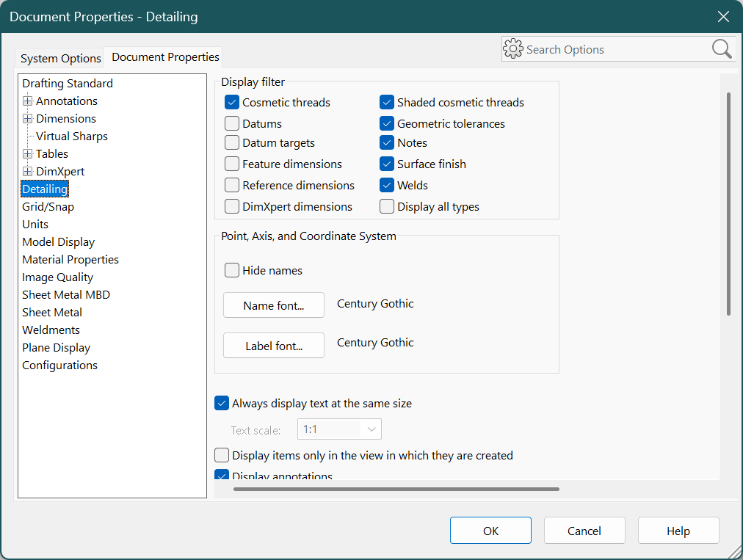Expand the DimXpert tree node
Image resolution: width=743 pixels, height=560 pixels.
click(x=27, y=172)
